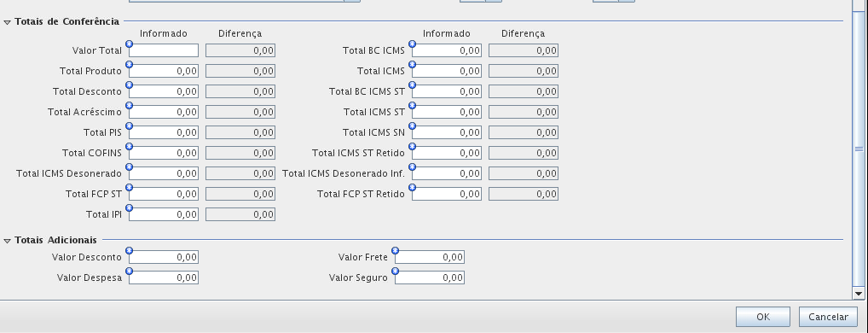868x333 pixels.
Task: Confirm with the OK button
Action: [763, 317]
